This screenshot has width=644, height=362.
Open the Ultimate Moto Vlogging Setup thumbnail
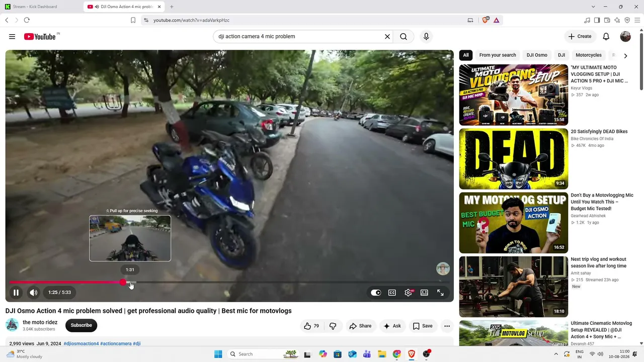click(514, 95)
